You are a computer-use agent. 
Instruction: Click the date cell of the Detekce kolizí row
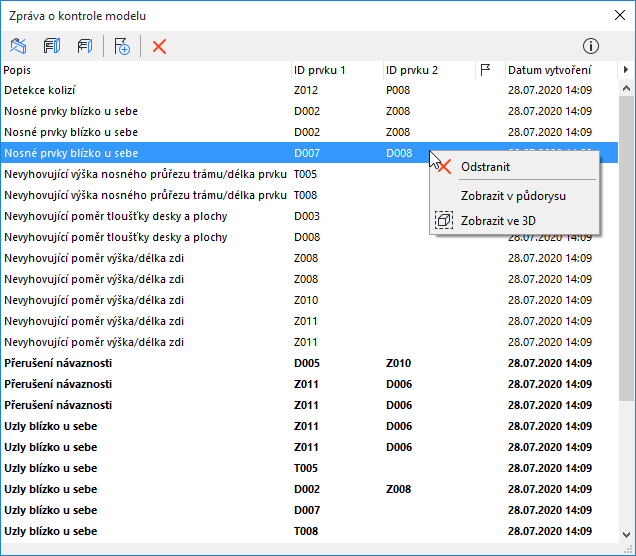(x=550, y=90)
